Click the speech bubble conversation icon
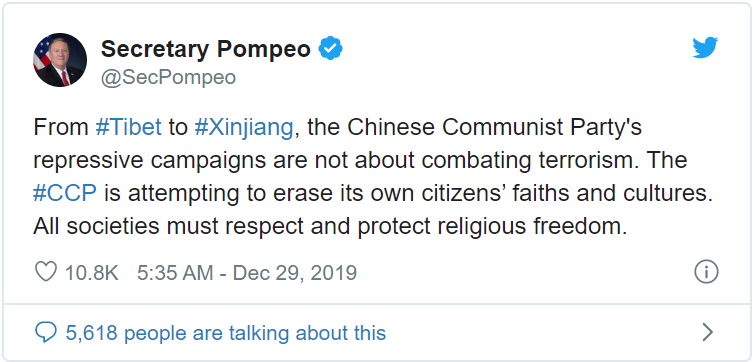The height and width of the screenshot is (362, 755). [46, 333]
